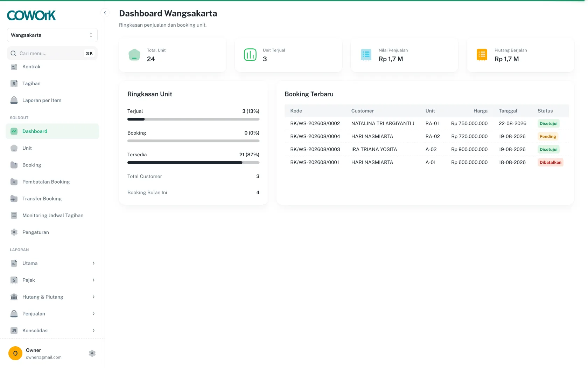Click the Owner avatar circle
588x368 pixels.
(15, 353)
